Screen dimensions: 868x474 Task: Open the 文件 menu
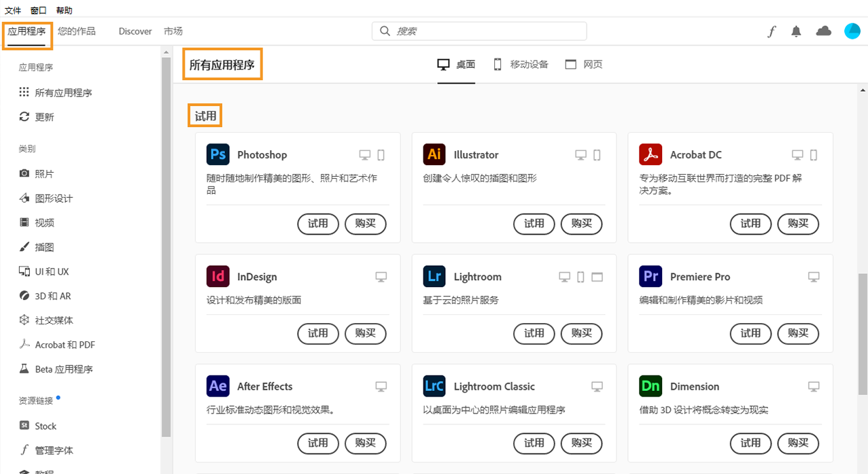click(x=13, y=10)
